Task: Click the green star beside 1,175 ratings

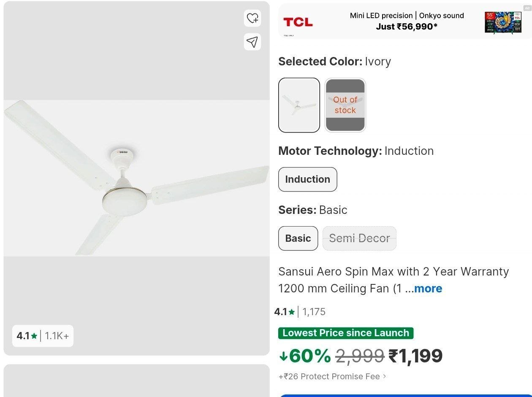Action: (292, 312)
